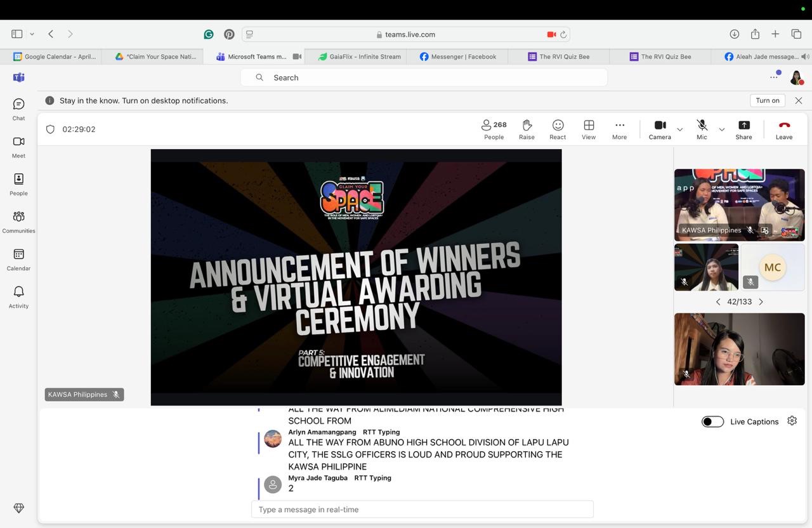Switch to the Microsoft Teams meeting tab

click(x=254, y=56)
